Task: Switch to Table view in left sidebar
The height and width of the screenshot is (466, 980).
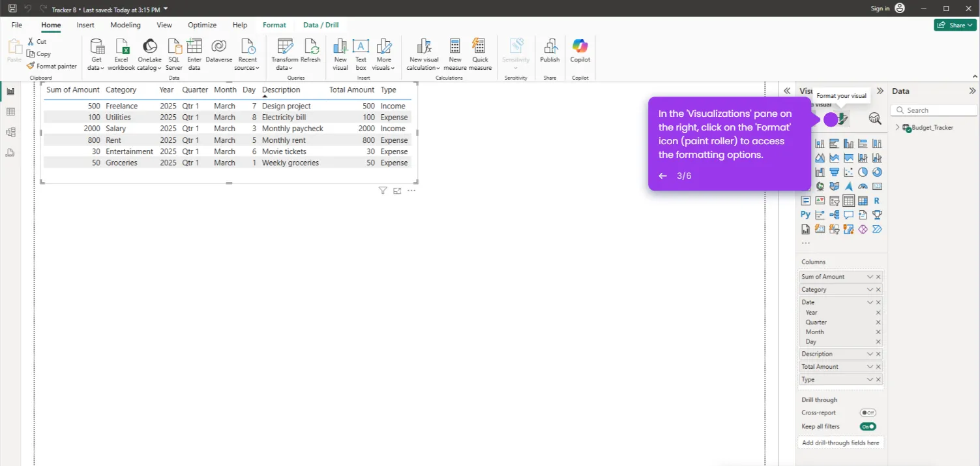Action: coord(10,112)
